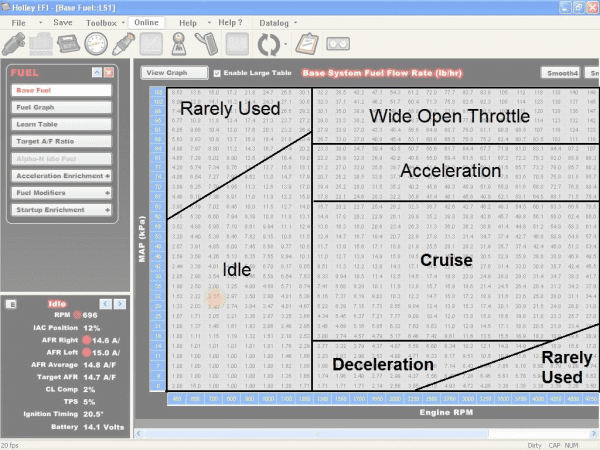Open the Help dropdown arrow
Screen dimensions: 600x450
[x=209, y=23]
